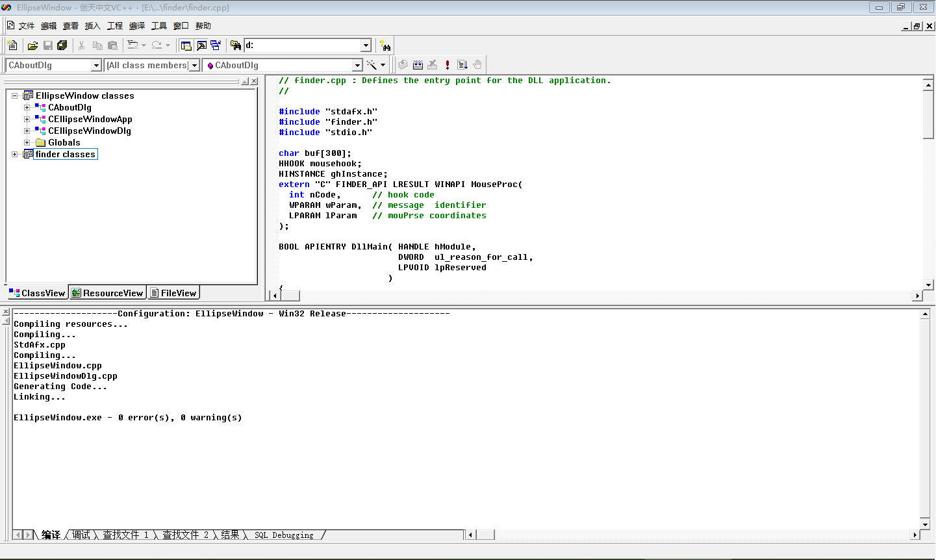Click the red exclamation Execute icon

click(x=448, y=65)
